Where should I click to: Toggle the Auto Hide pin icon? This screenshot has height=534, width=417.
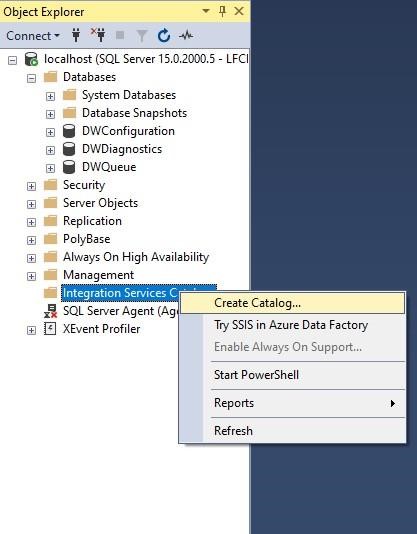[222, 11]
